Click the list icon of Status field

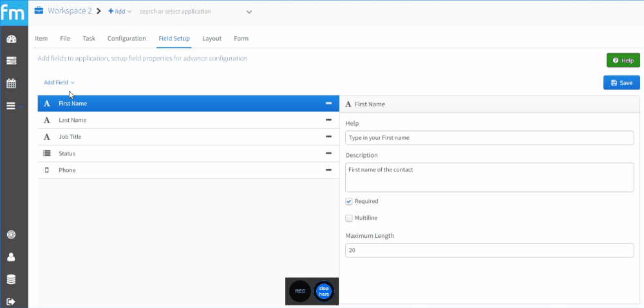47,153
